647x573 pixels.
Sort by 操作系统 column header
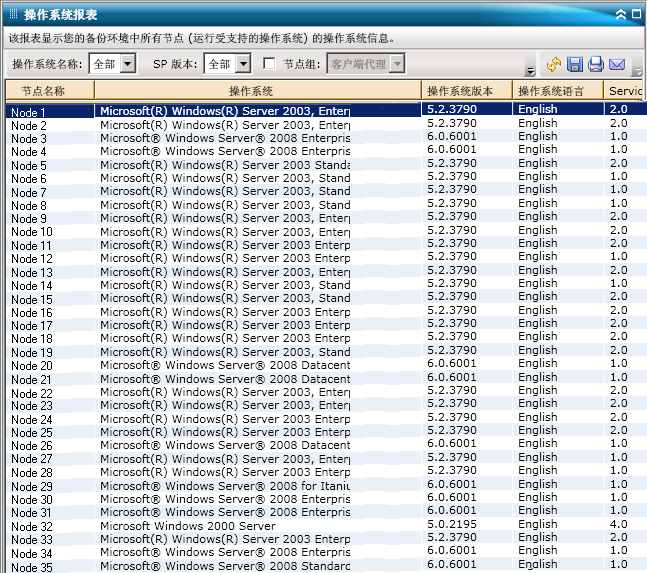(x=258, y=91)
